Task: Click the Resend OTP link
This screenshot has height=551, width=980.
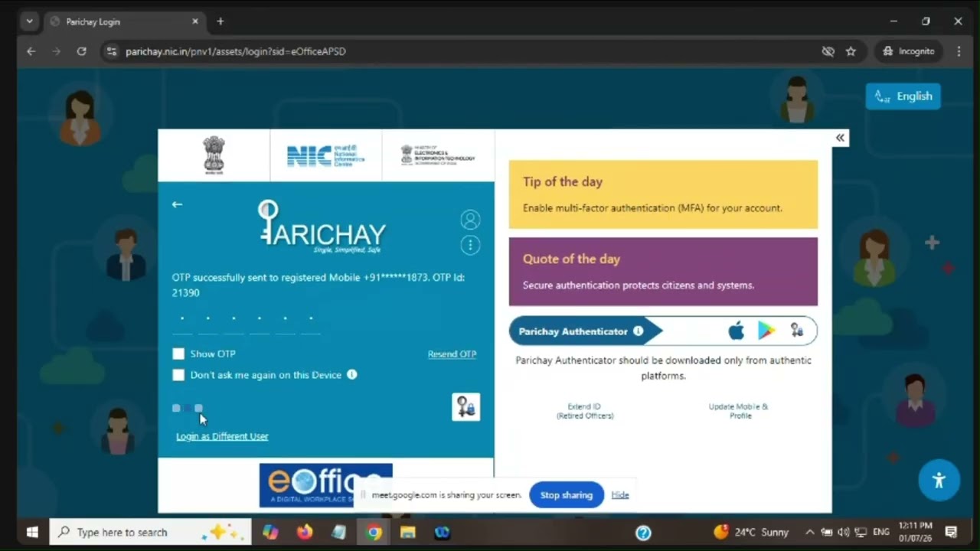Action: pyautogui.click(x=452, y=354)
